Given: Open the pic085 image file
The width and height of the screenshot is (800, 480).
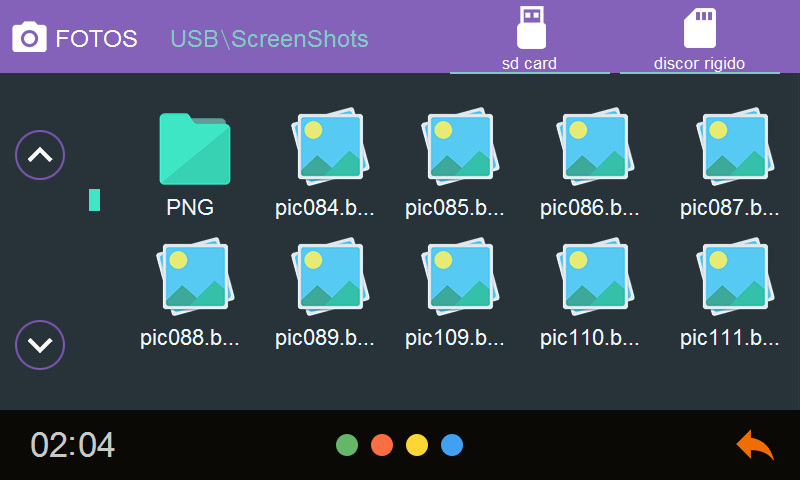Looking at the screenshot, I should click(460, 147).
